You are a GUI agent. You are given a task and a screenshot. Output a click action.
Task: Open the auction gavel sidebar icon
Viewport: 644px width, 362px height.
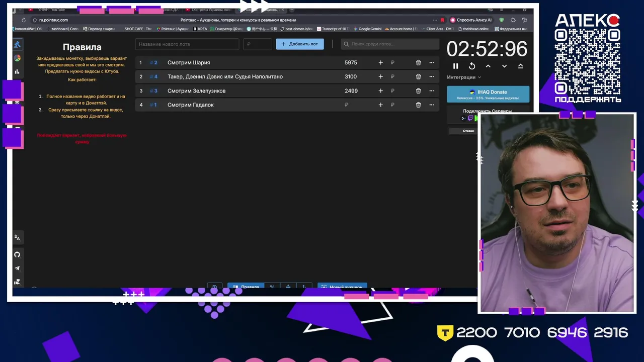17,44
